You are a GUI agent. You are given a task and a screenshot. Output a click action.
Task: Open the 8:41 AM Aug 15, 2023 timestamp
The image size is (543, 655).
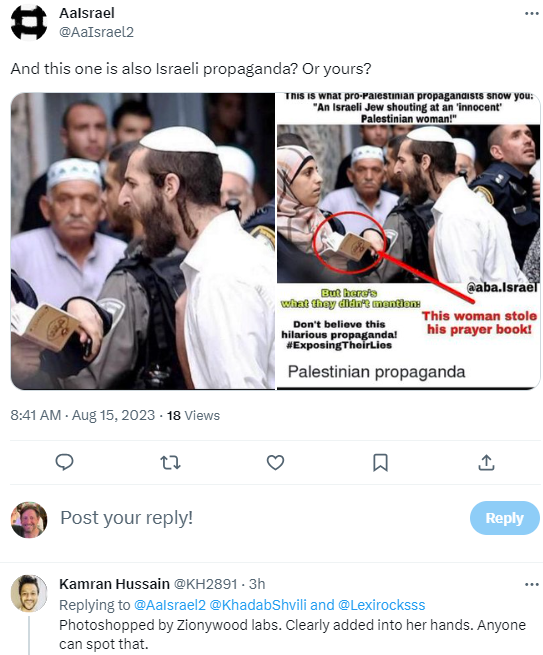(83, 415)
